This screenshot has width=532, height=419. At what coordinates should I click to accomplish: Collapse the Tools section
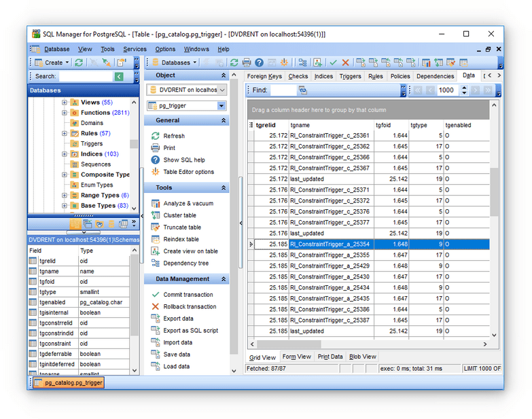click(x=224, y=187)
